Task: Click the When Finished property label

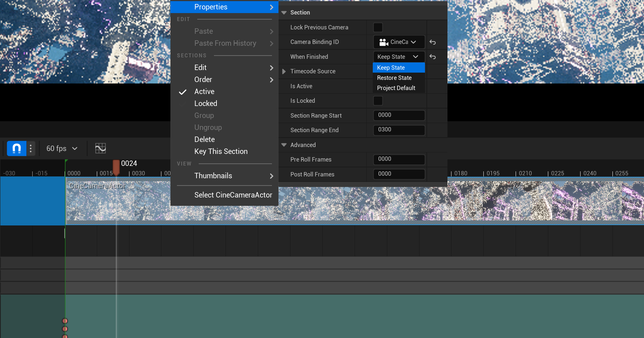Action: coord(309,57)
